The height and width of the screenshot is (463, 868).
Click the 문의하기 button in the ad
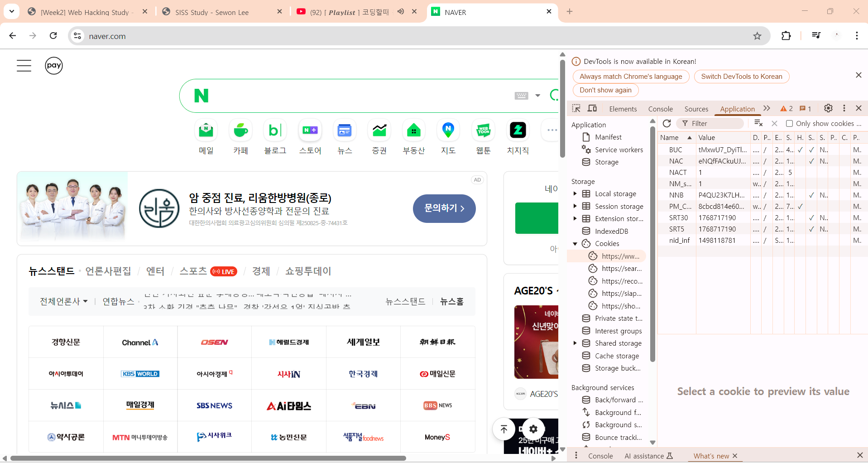444,208
